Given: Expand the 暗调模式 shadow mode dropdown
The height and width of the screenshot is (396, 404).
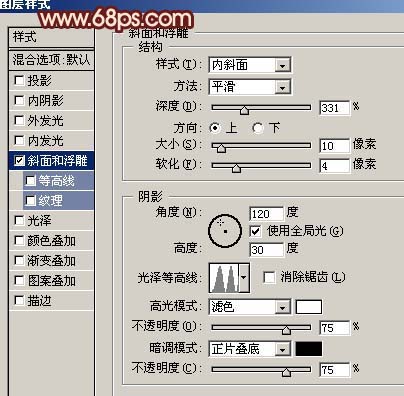Looking at the screenshot, I should tap(250, 349).
